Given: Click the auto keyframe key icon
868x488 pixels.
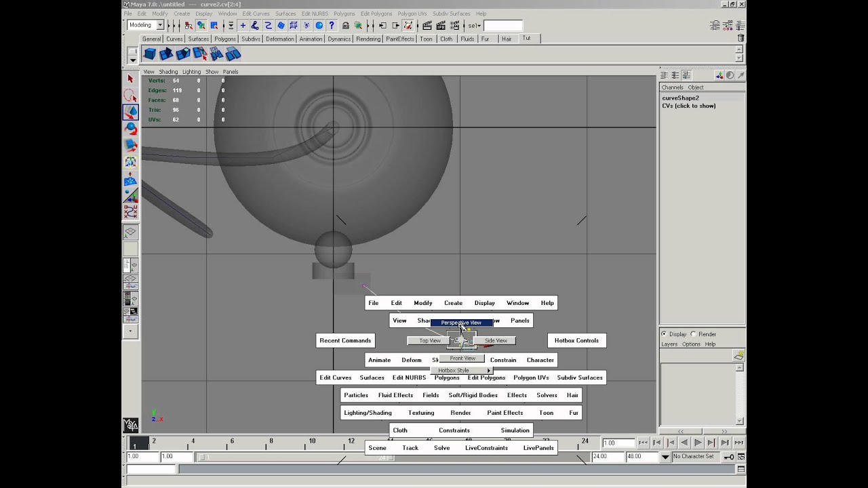Looking at the screenshot, I should tap(729, 457).
